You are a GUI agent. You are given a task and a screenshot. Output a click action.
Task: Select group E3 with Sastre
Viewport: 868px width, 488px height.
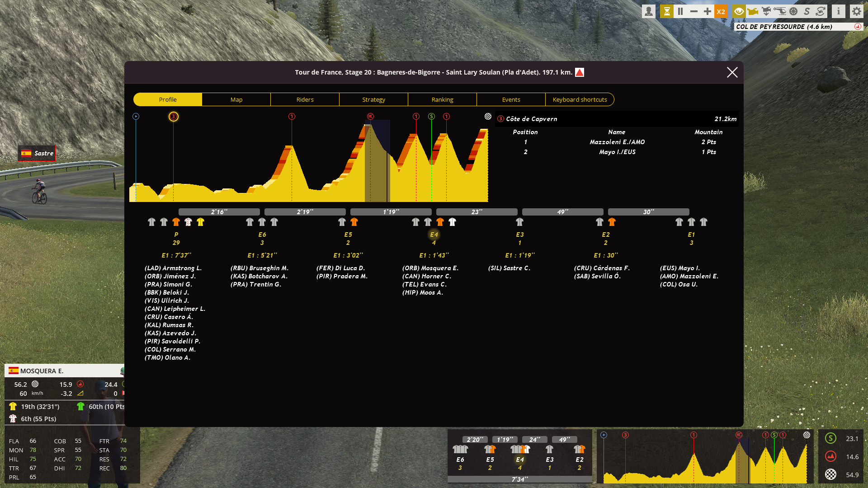click(520, 235)
